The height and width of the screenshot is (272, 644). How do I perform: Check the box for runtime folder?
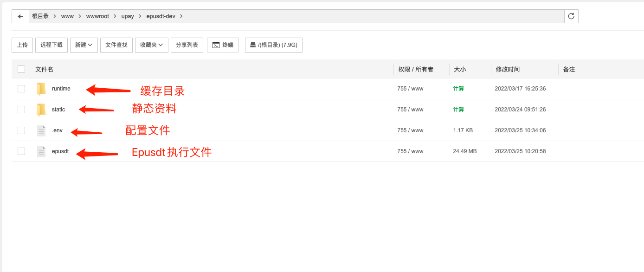click(x=21, y=89)
